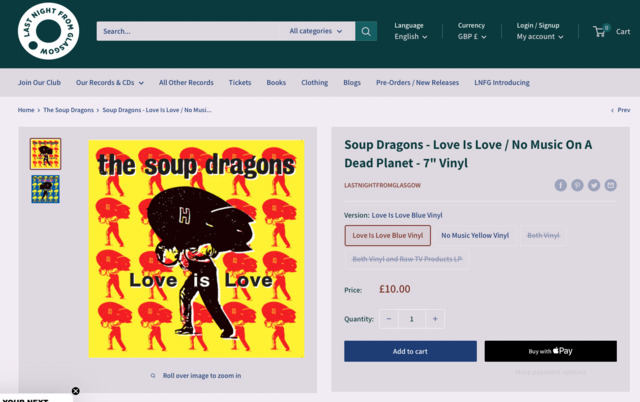
Task: Increase quantity with the plus button
Action: coord(435,319)
